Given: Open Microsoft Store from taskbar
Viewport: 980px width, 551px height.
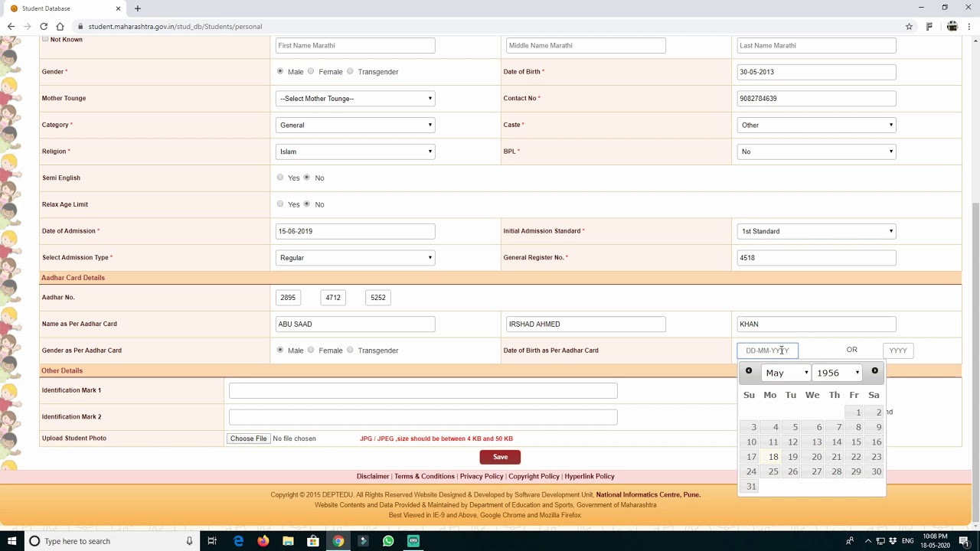Looking at the screenshot, I should (313, 541).
